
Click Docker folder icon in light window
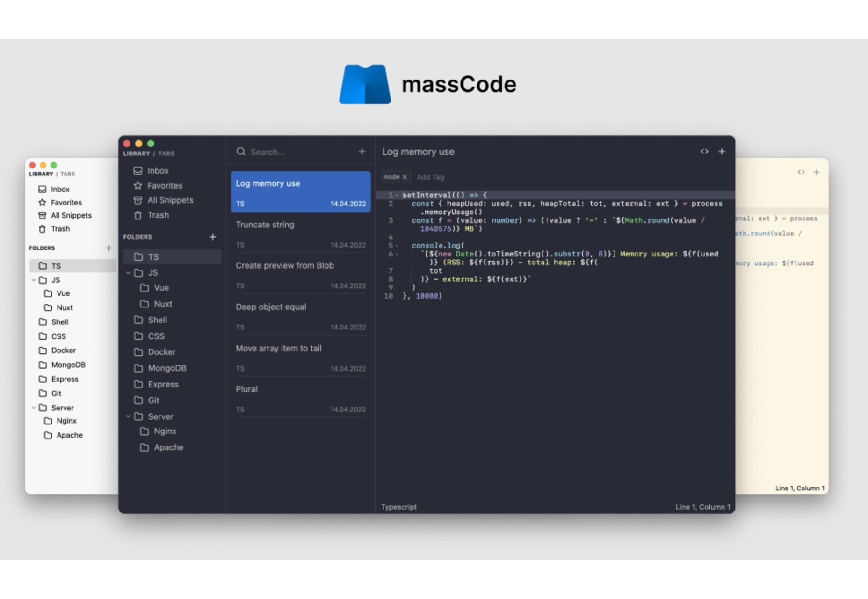[43, 351]
